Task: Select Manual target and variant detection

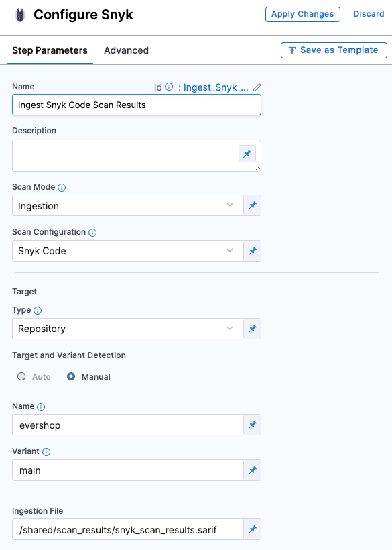Action: [x=71, y=376]
